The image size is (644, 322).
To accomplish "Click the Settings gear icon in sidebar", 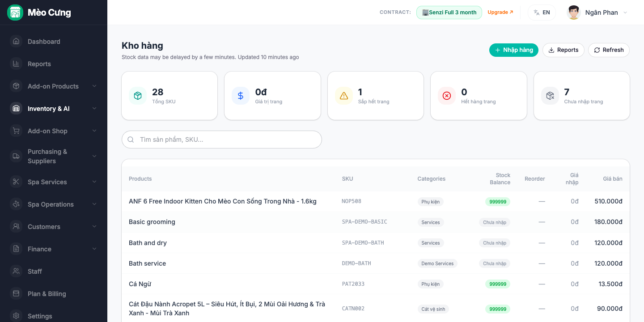I will point(16,316).
